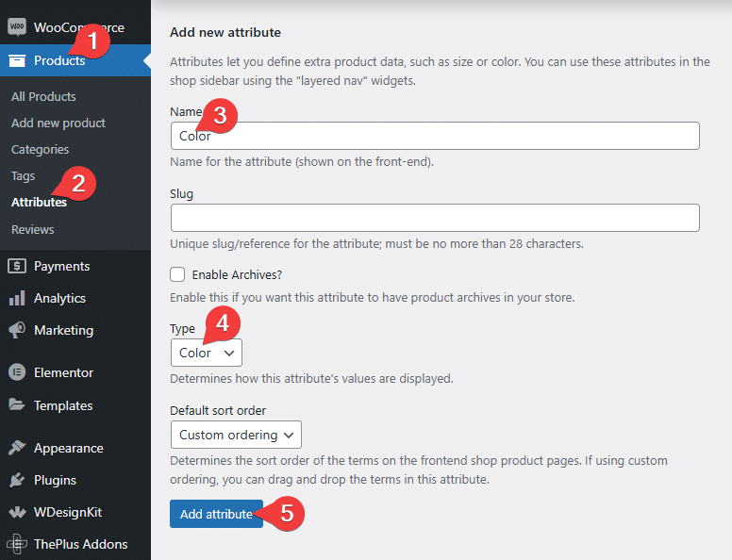Open the Reviews submenu

(x=33, y=230)
